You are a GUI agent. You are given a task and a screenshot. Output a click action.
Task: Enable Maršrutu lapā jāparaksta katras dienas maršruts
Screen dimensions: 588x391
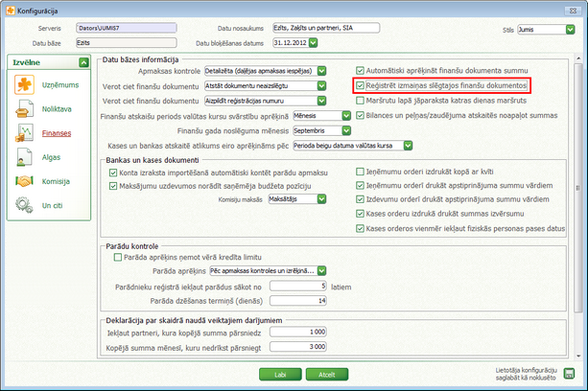click(x=360, y=101)
